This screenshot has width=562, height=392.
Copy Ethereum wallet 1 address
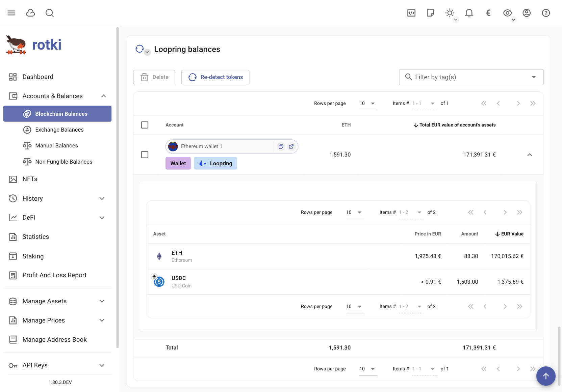pos(281,146)
